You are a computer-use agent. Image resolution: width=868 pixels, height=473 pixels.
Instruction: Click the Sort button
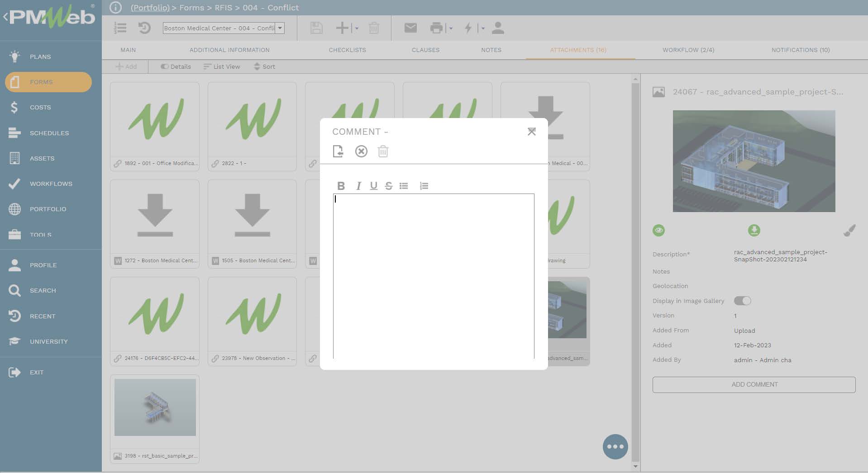pos(264,66)
